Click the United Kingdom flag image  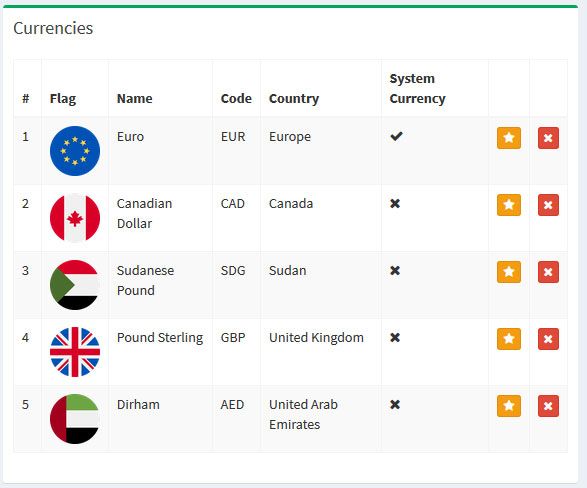pyautogui.click(x=75, y=352)
